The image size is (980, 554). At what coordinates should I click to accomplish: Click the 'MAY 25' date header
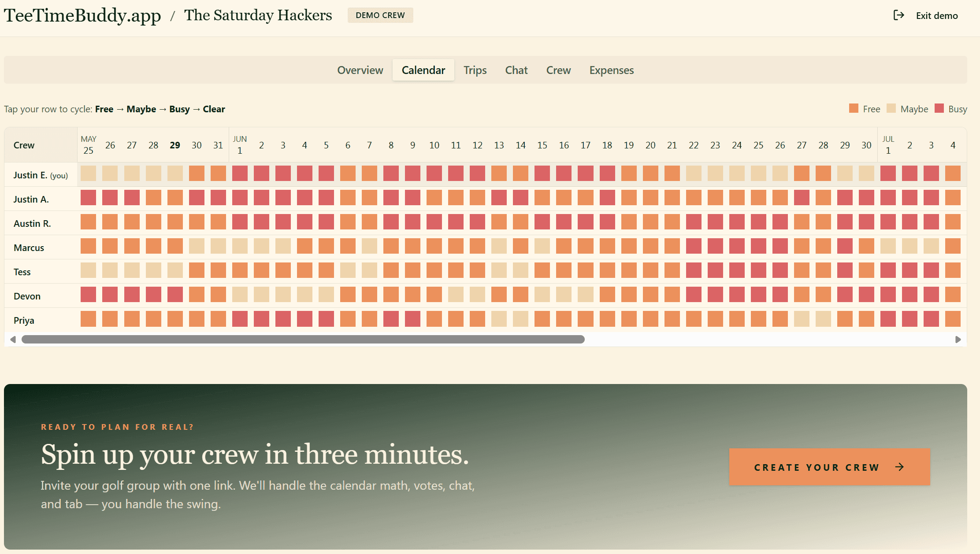click(89, 145)
